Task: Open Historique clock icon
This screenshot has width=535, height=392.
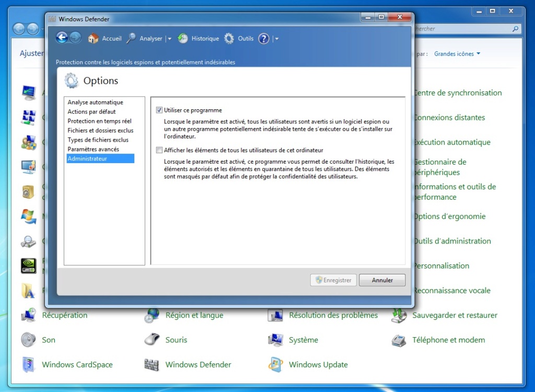Action: pyautogui.click(x=182, y=39)
